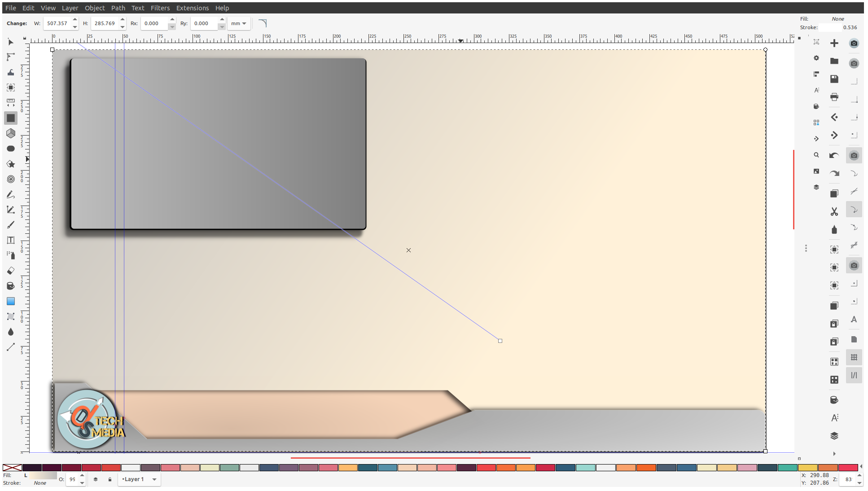The image size is (868, 491).
Task: Select the 3D Box tool
Action: [11, 133]
